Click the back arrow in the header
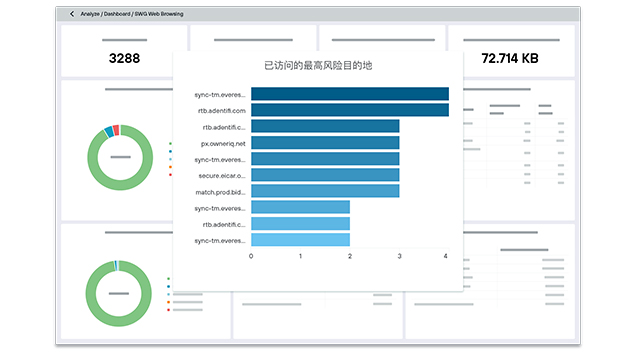Viewport: 640px width, 360px height. pos(72,14)
